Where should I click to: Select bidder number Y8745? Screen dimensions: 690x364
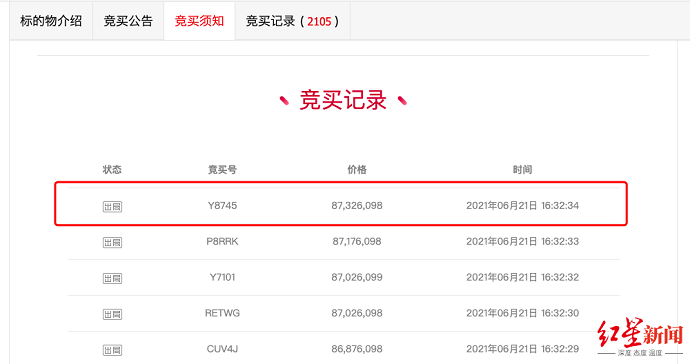[x=222, y=206]
